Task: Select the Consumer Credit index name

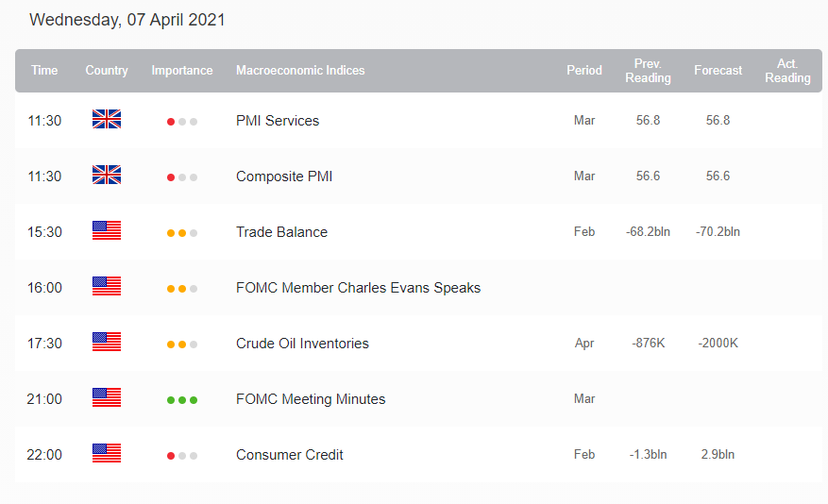Action: pos(289,455)
